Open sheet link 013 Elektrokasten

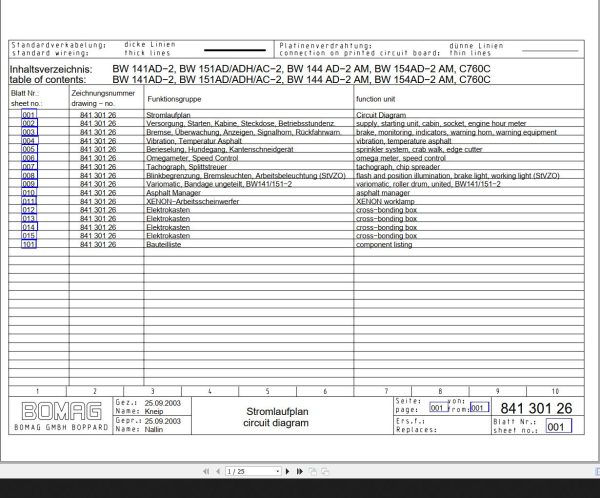29,219
